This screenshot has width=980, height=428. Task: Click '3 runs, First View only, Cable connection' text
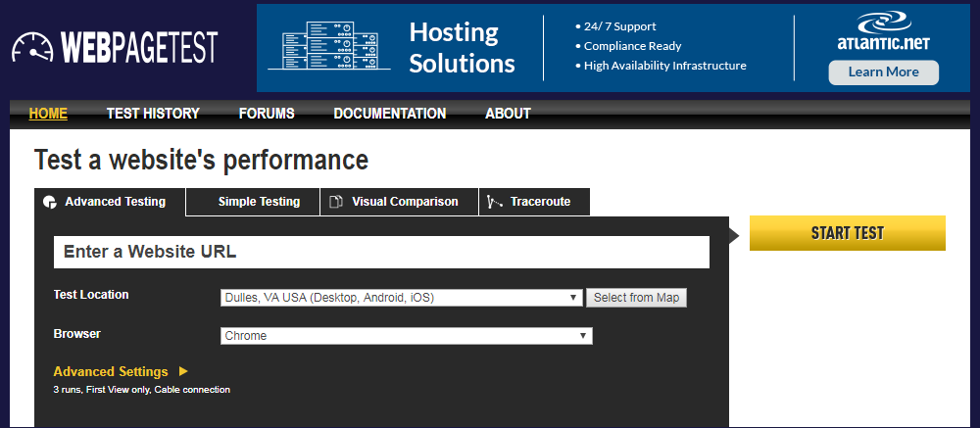[x=142, y=390]
